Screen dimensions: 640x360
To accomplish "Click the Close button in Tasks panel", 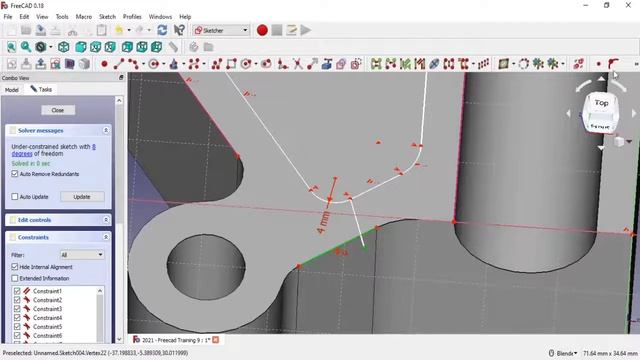I will pos(58,110).
